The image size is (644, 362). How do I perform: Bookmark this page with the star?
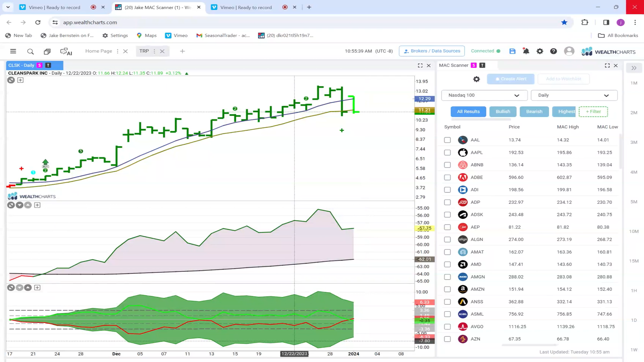(564, 22)
